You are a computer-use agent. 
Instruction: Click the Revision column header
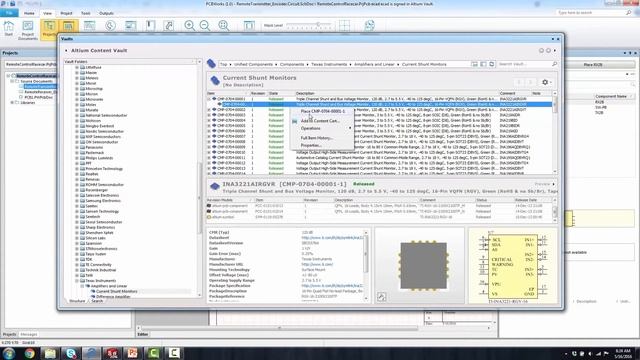click(258, 93)
